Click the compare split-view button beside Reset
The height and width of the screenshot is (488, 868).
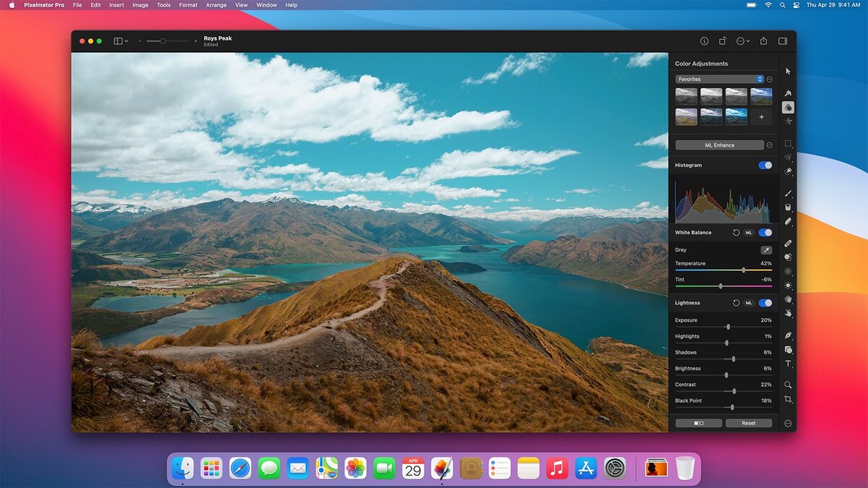tap(698, 423)
